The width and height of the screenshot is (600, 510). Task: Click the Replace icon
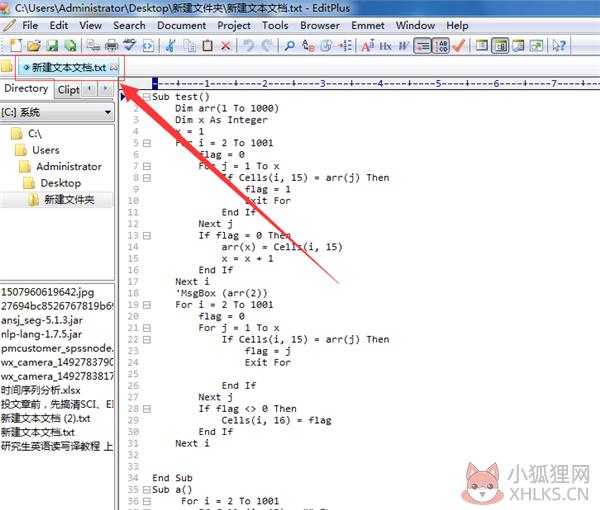308,46
